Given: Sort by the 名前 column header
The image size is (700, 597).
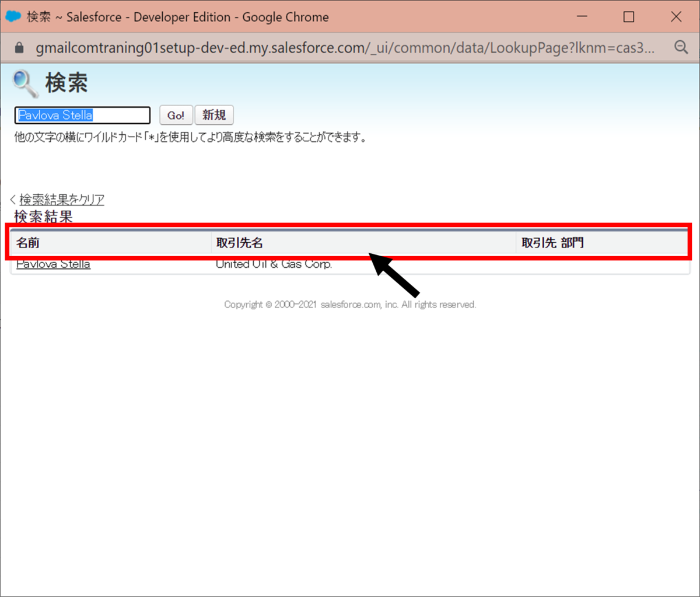Looking at the screenshot, I should click(28, 243).
